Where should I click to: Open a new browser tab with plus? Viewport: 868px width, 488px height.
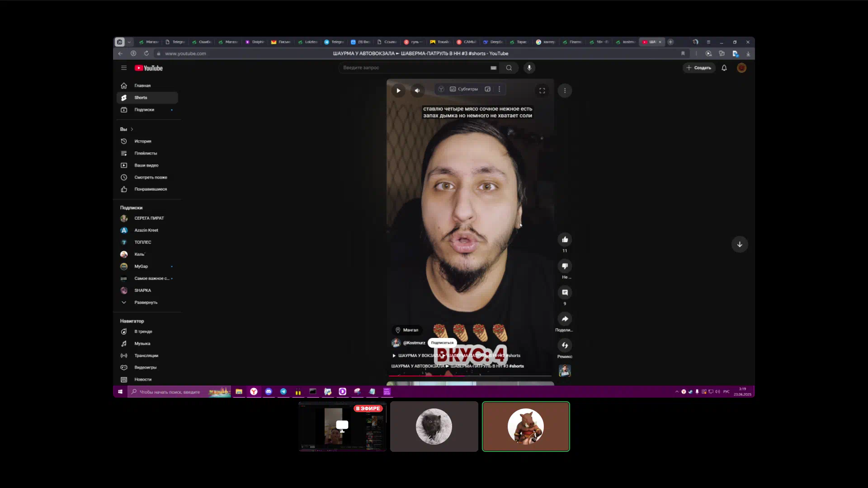coord(670,42)
